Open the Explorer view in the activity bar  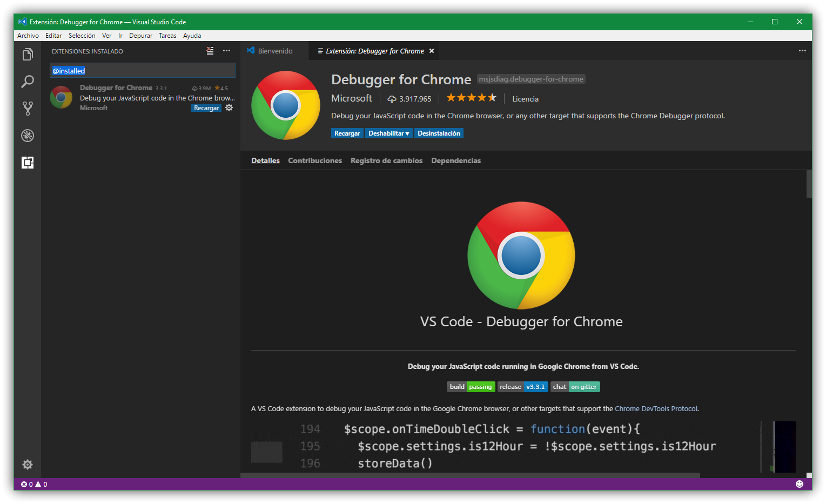pos(28,55)
